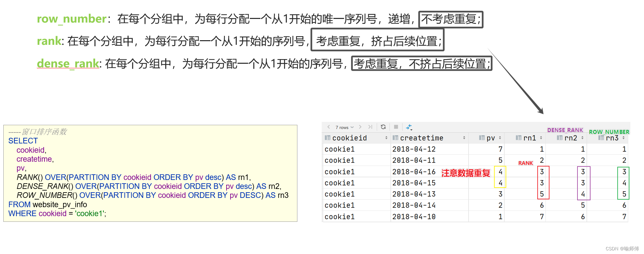Select the createtime cell 2018-04-11
Viewport: 644px width, 254px height.
[x=414, y=160]
